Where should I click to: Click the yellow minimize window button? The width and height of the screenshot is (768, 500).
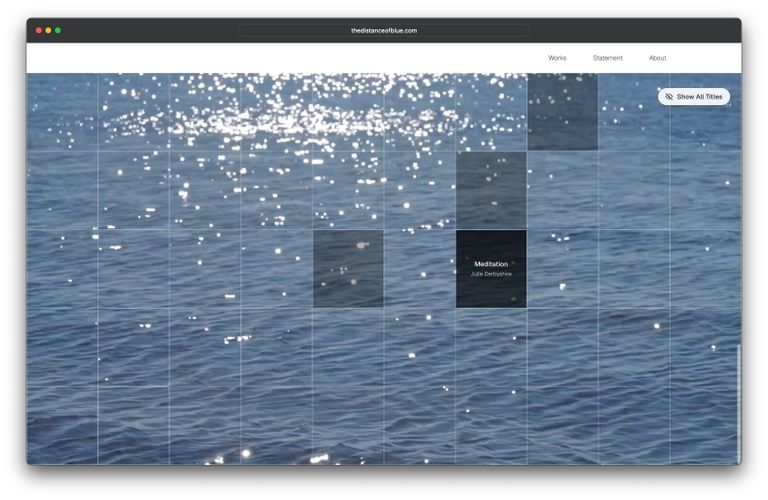tap(48, 30)
